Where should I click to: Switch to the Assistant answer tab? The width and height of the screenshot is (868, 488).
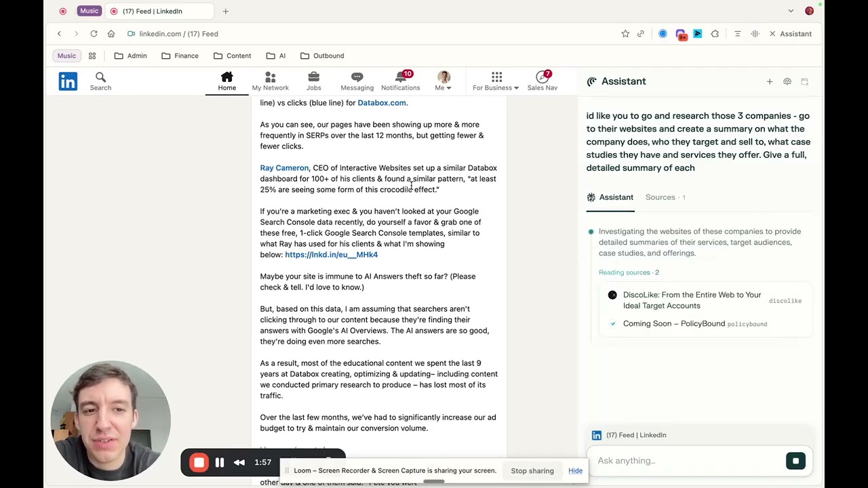click(610, 197)
